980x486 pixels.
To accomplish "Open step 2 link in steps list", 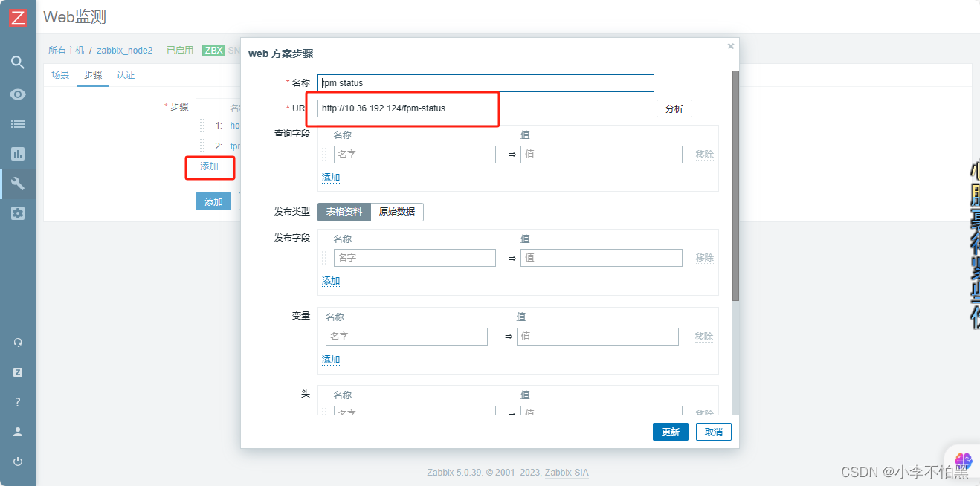I will [235, 146].
